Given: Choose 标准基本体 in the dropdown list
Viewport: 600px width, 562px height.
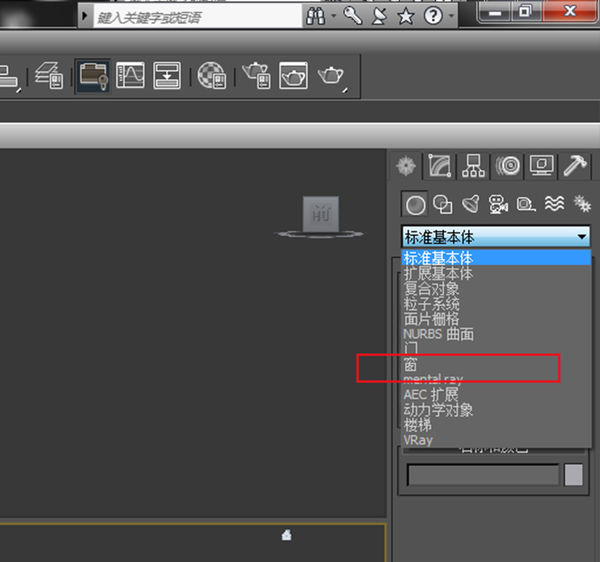Looking at the screenshot, I should pyautogui.click(x=496, y=257).
